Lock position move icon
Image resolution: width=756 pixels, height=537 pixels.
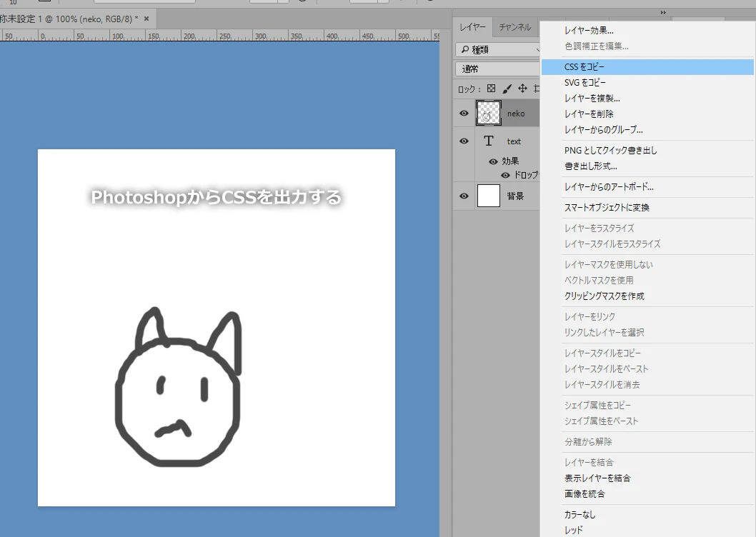522,89
